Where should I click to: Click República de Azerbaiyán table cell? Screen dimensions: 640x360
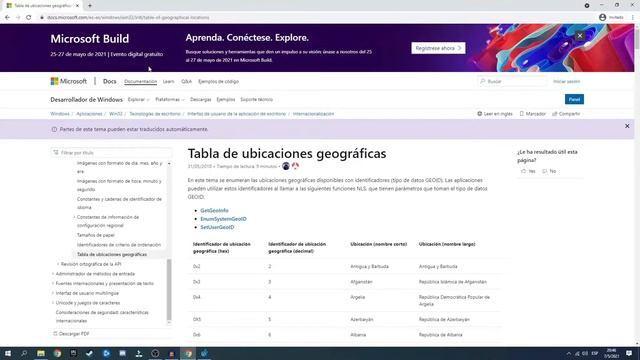point(444,320)
